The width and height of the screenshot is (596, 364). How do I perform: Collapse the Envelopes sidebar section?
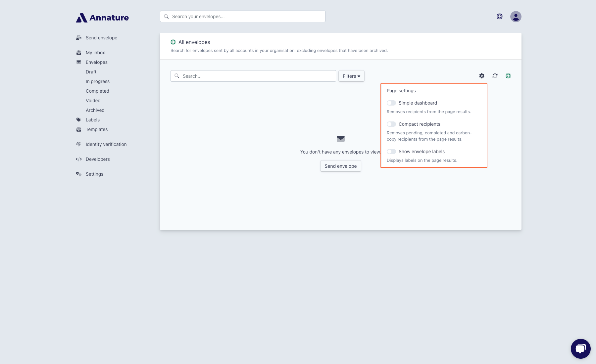click(x=96, y=62)
